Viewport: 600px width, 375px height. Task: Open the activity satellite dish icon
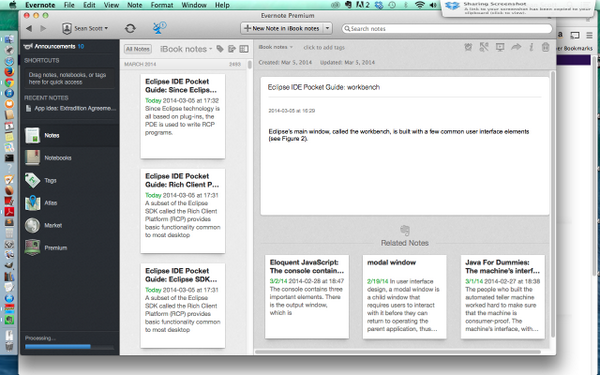click(159, 28)
